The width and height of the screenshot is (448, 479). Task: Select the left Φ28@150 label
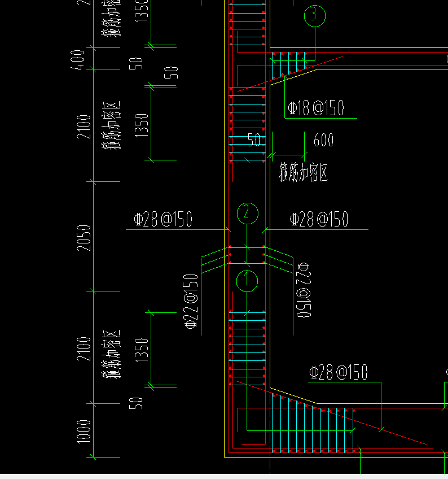click(x=163, y=219)
